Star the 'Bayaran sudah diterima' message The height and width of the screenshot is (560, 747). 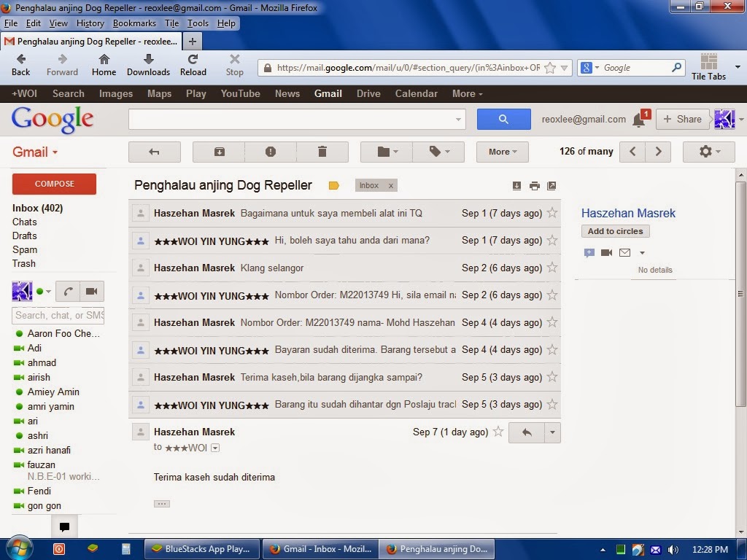(552, 349)
